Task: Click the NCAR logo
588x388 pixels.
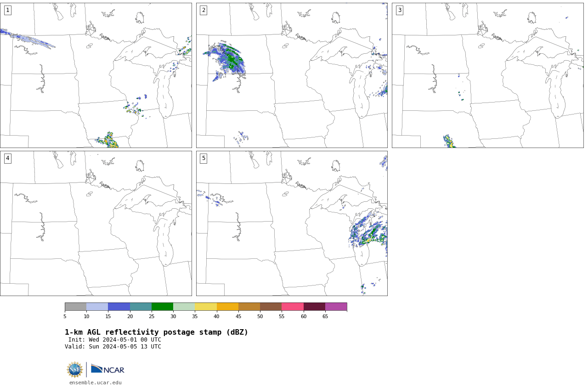Action: pos(107,369)
